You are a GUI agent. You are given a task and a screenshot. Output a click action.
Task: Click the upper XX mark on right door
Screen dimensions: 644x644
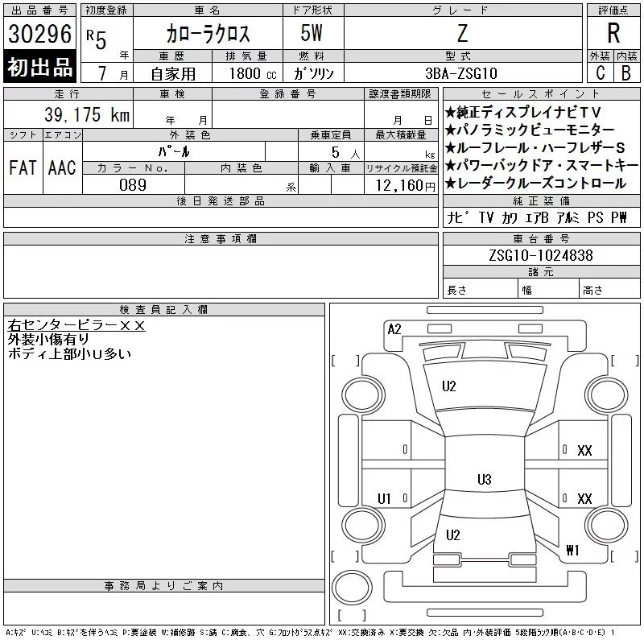(x=584, y=451)
